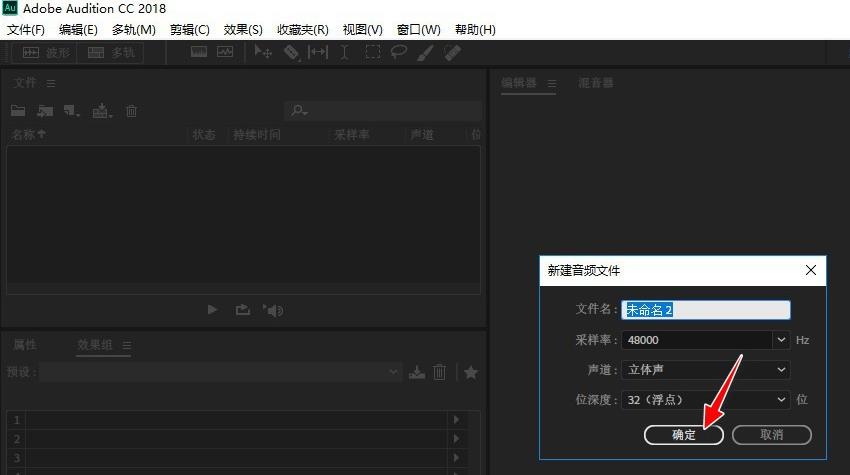Click Insert into Multitrack icon
This screenshot has height=475, width=850.
pos(102,111)
